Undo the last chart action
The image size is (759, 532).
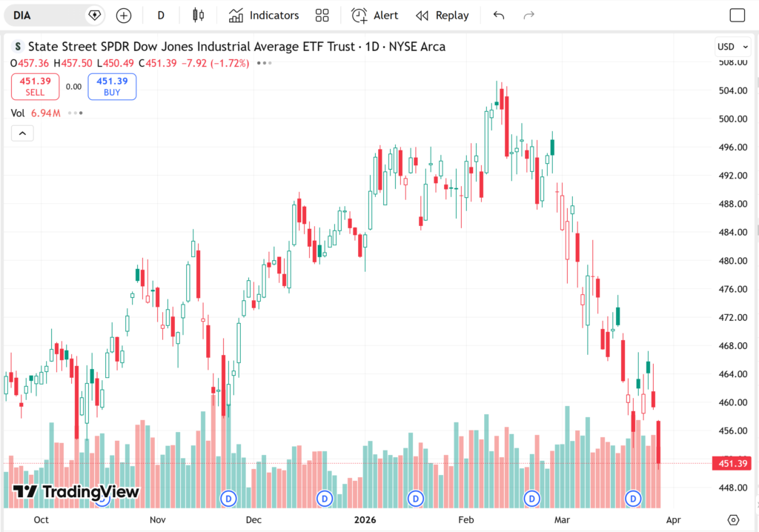499,16
